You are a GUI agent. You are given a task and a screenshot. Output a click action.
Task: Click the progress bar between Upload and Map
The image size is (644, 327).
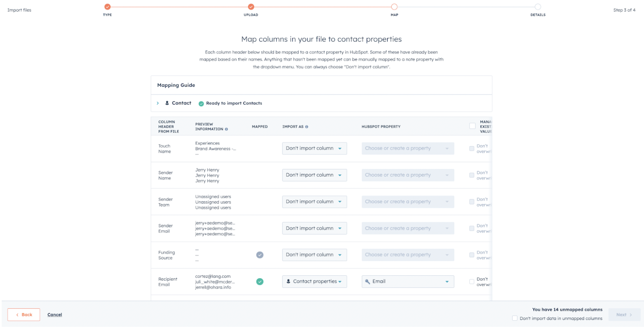tap(322, 7)
